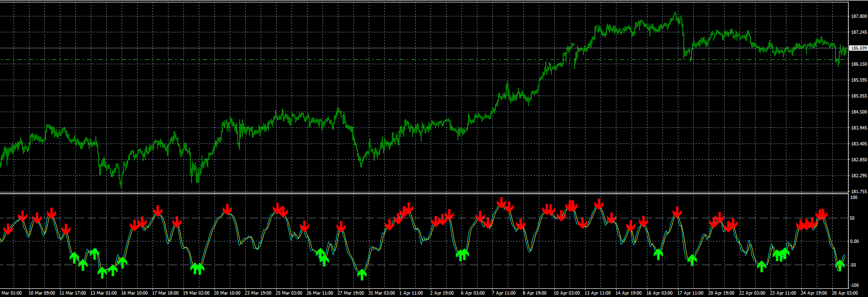The height and width of the screenshot is (297, 868).
Task: Click the 17 Apr 11:00 time label
Action: tap(691, 293)
